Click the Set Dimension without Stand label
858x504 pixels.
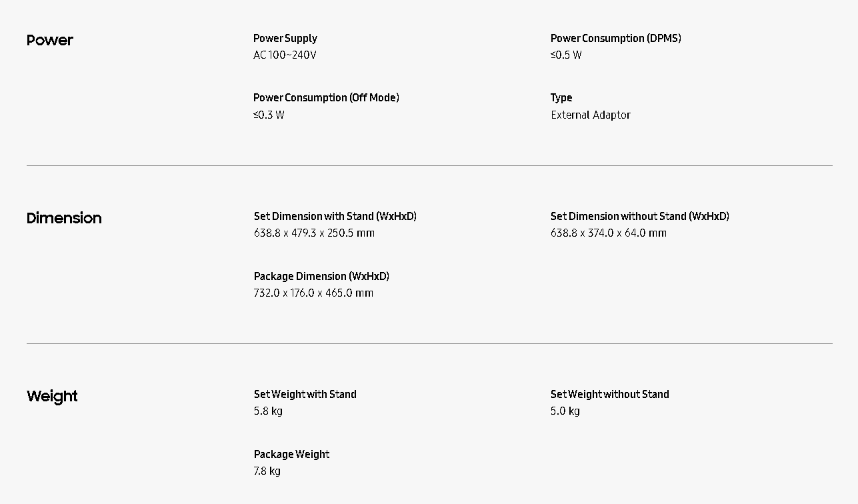pyautogui.click(x=639, y=216)
